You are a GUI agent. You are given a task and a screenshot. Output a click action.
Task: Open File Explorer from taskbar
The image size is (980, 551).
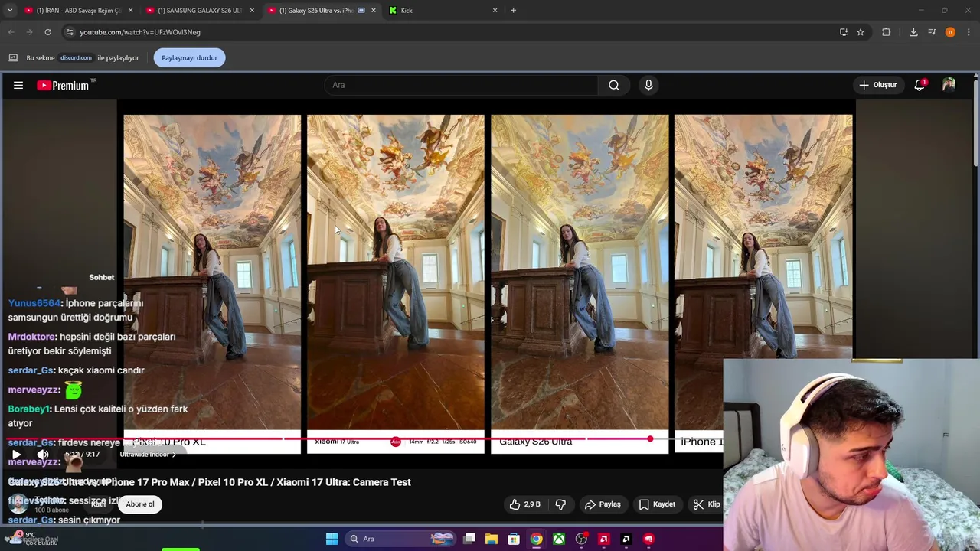coord(492,539)
